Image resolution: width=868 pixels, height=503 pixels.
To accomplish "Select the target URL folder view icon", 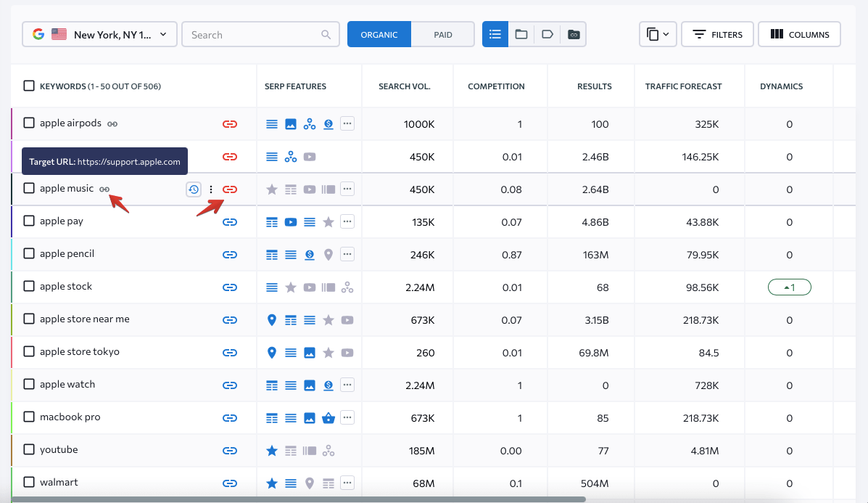I will coord(574,34).
